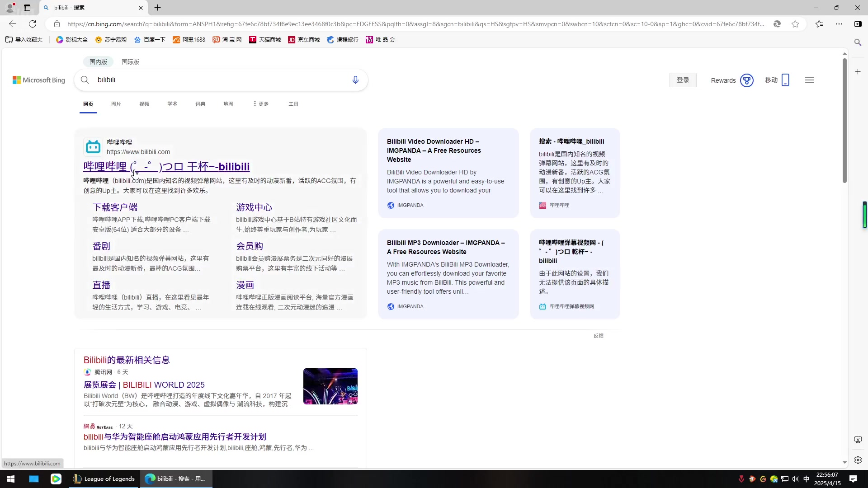Select the 词典 search tab
868x488 pixels.
pos(200,104)
